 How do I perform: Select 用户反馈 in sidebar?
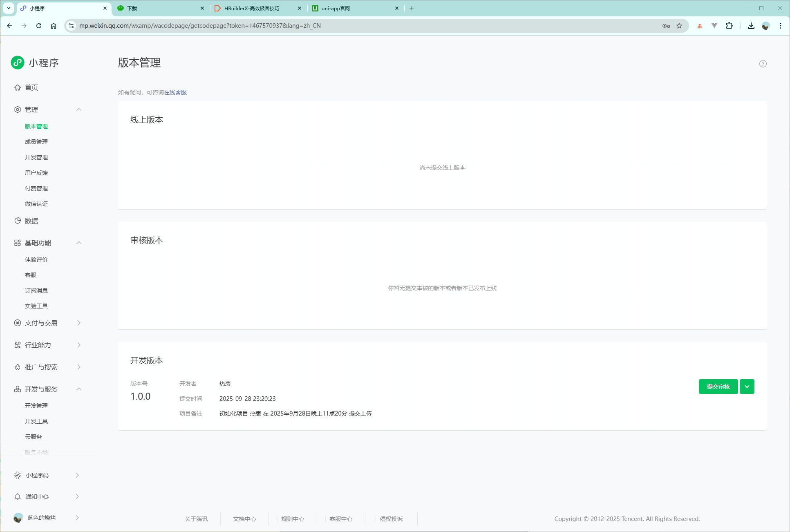(x=36, y=173)
